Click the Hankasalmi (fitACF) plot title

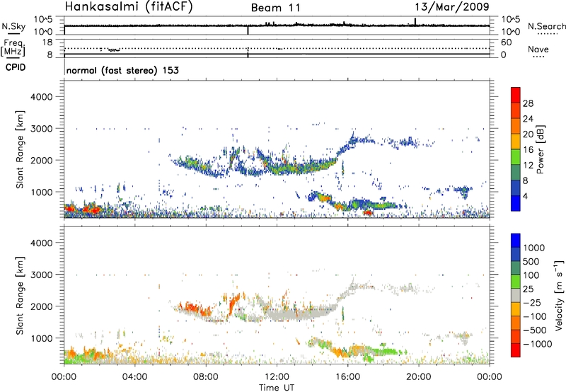(129, 7)
